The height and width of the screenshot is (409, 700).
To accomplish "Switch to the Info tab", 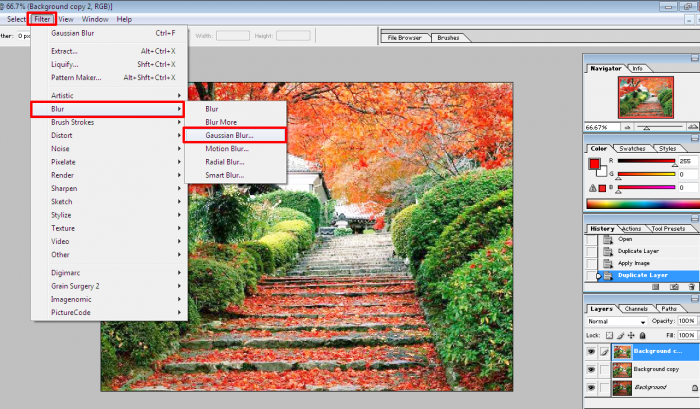I will 637,69.
